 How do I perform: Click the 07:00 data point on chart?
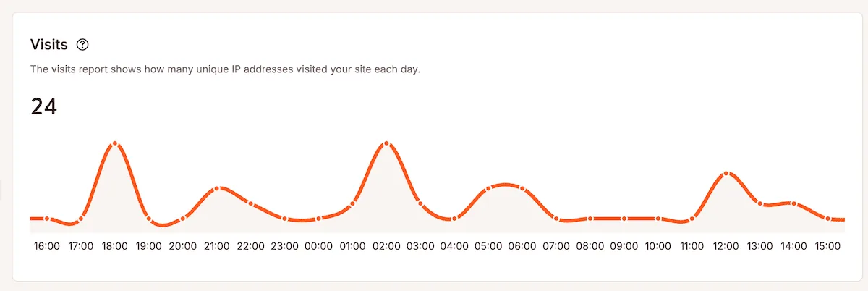556,218
